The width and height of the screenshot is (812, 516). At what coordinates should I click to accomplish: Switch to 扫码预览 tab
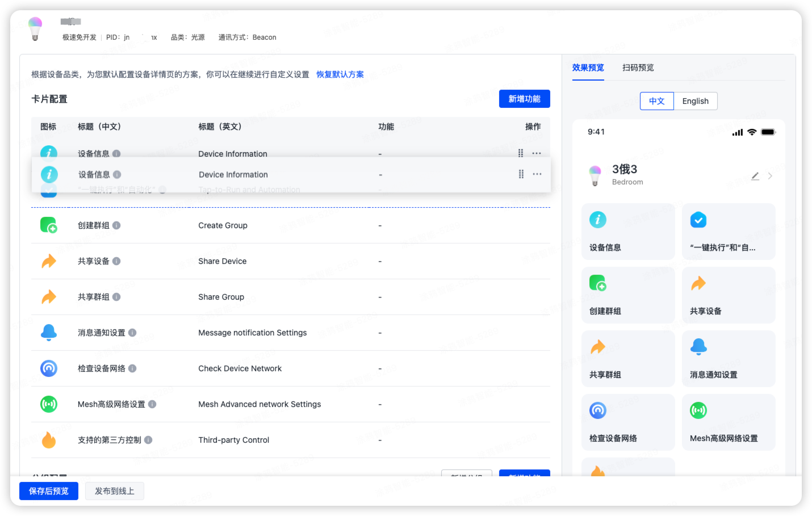(638, 68)
